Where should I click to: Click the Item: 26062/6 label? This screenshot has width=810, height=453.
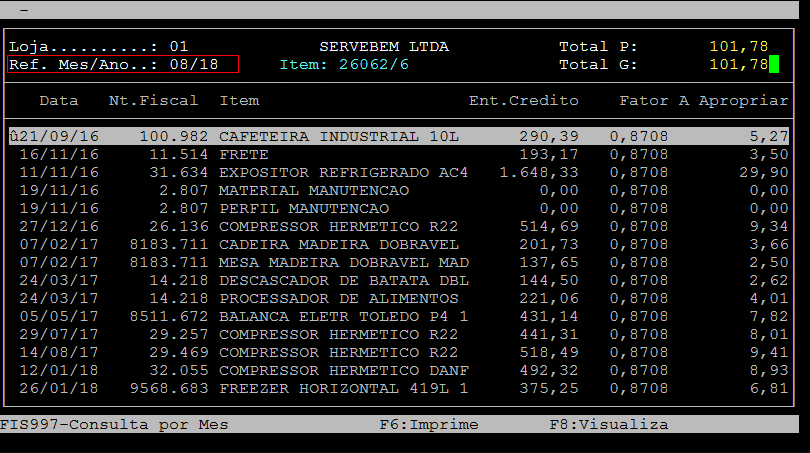(x=344, y=65)
